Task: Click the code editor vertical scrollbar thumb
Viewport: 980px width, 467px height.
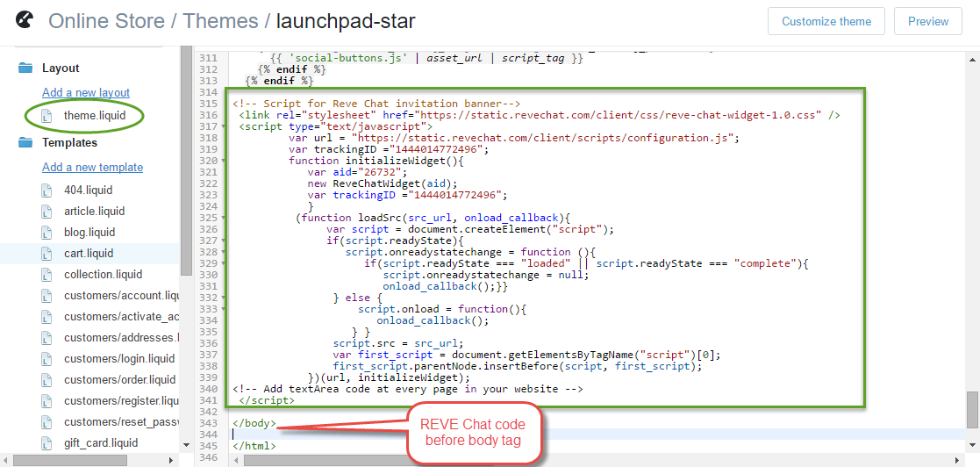Action: (x=972, y=412)
